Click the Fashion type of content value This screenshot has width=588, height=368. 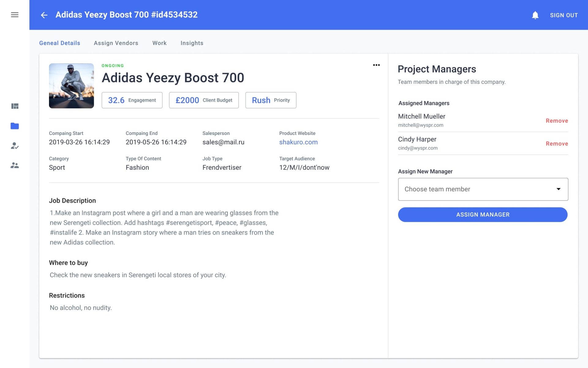click(x=137, y=167)
